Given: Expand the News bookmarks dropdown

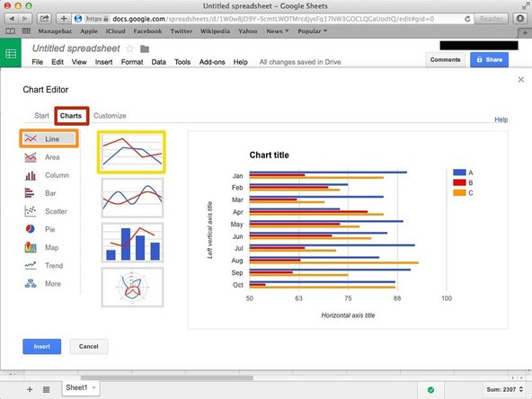Looking at the screenshot, I should click(x=277, y=31).
